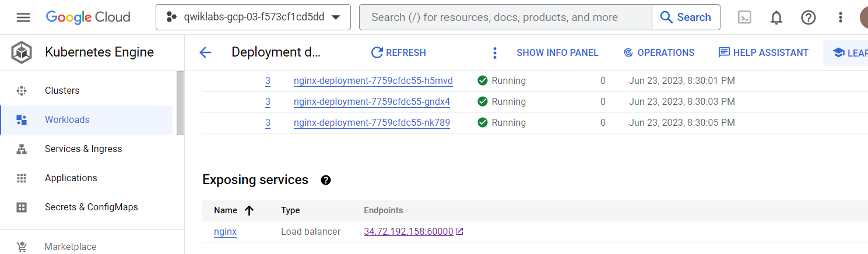This screenshot has height=254, width=868.
Task: Click Running status icon for gndx4 pod
Action: pyautogui.click(x=483, y=101)
